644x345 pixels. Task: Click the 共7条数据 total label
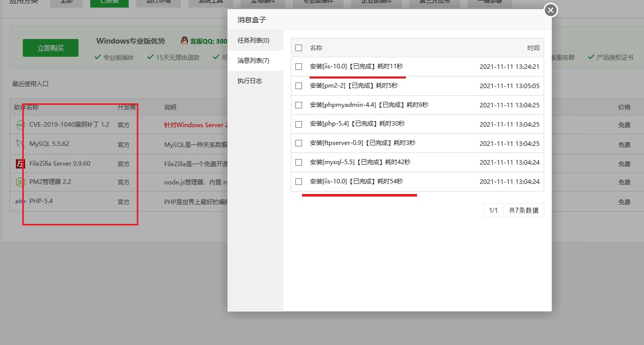(x=524, y=210)
